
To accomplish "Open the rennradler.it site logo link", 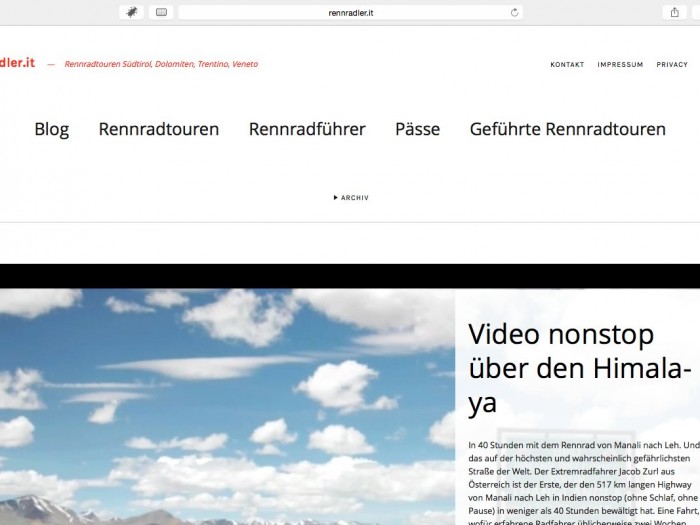I will (17, 62).
